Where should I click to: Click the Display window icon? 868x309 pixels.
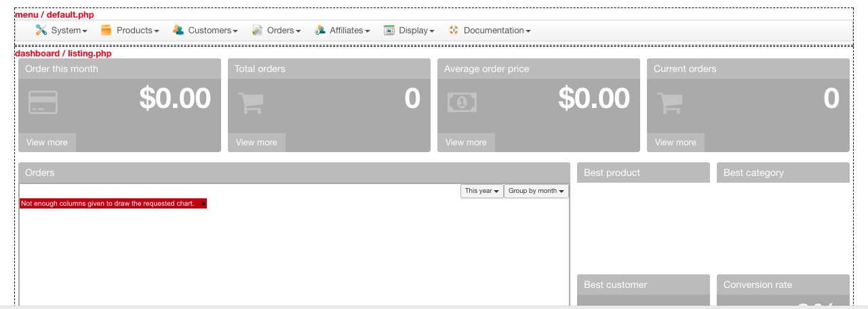coord(389,30)
